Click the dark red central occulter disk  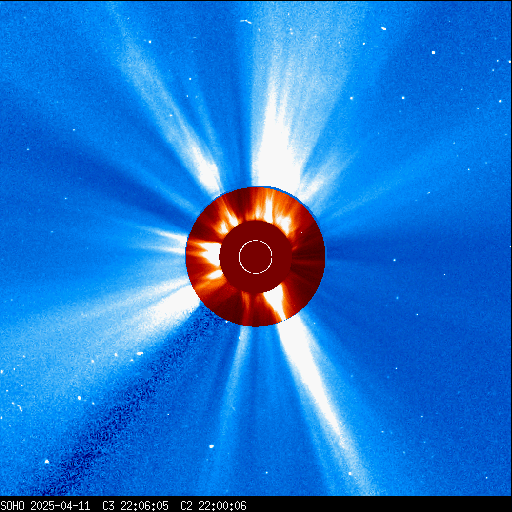point(256,257)
